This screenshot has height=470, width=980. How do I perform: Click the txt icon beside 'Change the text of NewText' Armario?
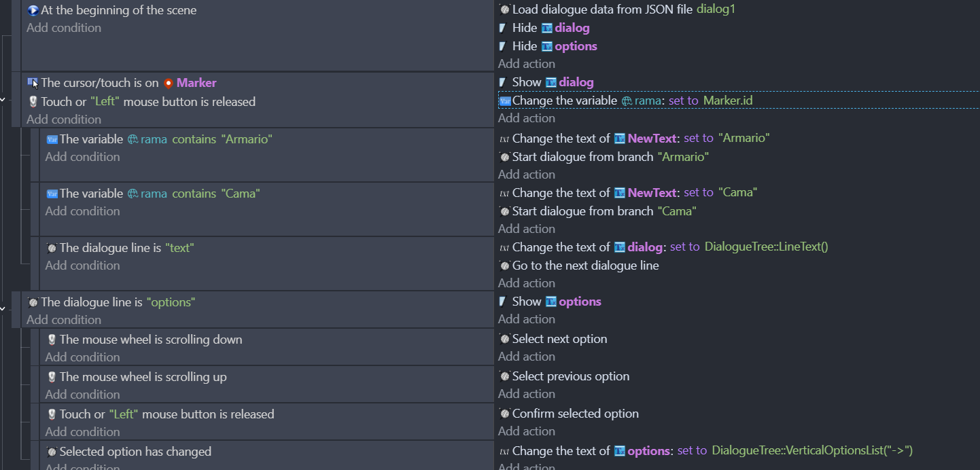pyautogui.click(x=504, y=139)
